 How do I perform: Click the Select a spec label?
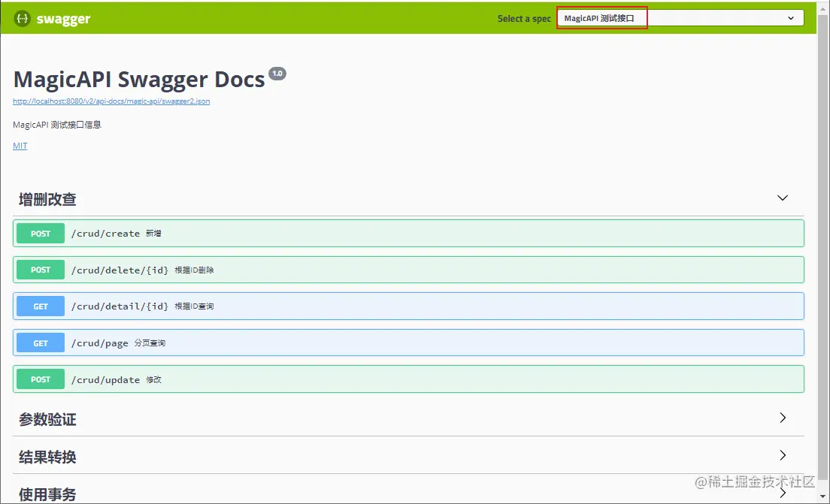[x=524, y=19]
